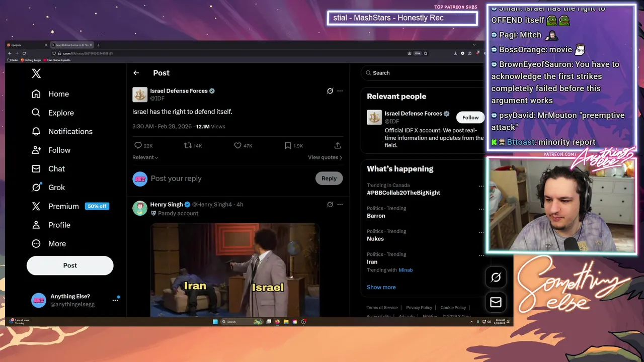The image size is (644, 362).
Task: Bookmark the post, 1.9K icon
Action: coord(287,145)
